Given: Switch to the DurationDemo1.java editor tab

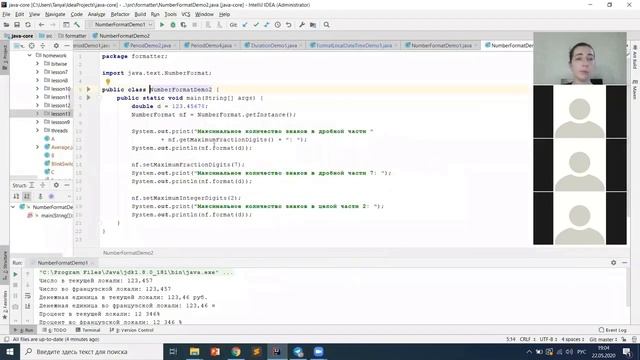Looking at the screenshot, I should pyautogui.click(x=273, y=45).
